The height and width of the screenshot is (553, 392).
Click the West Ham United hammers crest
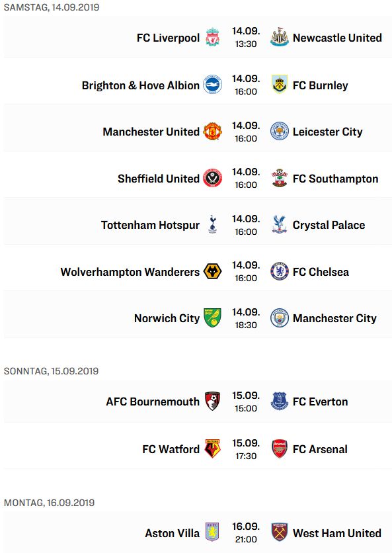click(x=279, y=532)
